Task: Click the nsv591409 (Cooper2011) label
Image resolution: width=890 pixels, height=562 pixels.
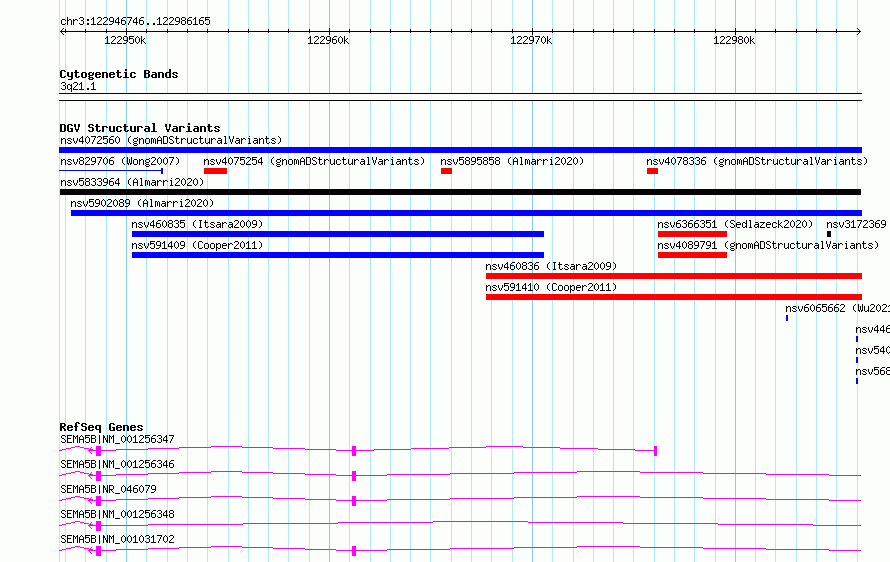Action: 197,245
